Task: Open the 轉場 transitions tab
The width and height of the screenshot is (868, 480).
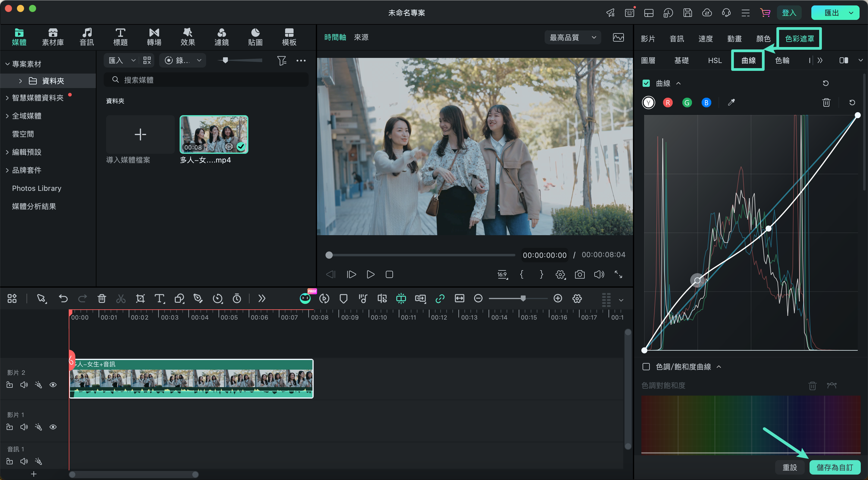Action: (154, 37)
